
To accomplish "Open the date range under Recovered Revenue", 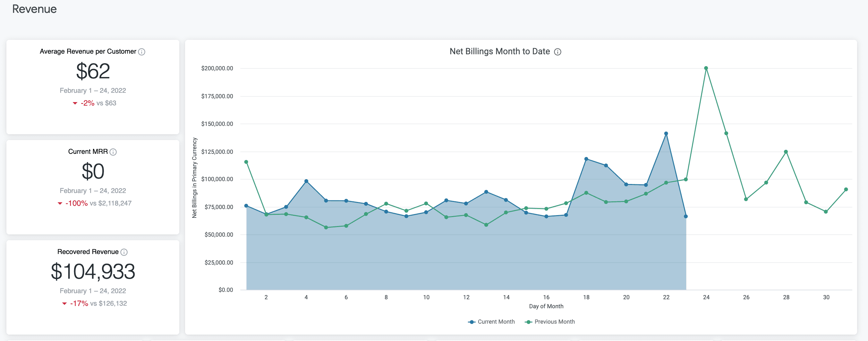I will tap(93, 290).
